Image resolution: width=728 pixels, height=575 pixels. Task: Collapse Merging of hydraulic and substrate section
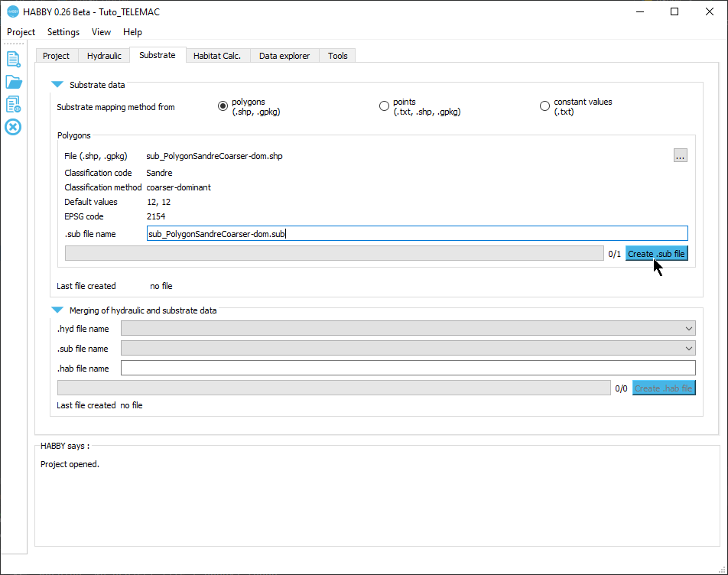point(57,310)
